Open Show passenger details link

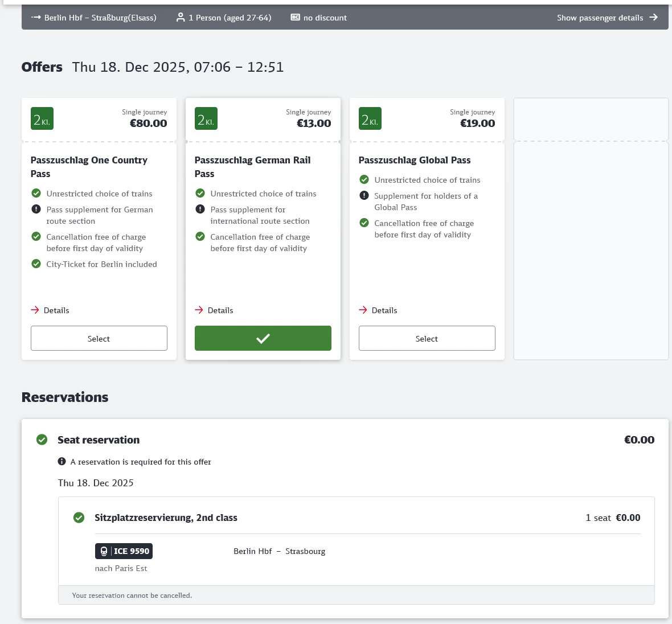click(607, 18)
